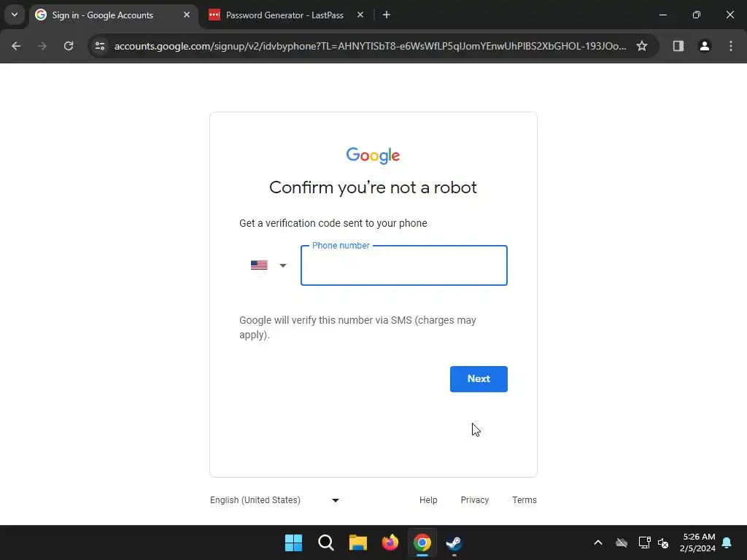Click "Get a verification code sent to your phone" text
The height and width of the screenshot is (560, 747).
click(333, 223)
